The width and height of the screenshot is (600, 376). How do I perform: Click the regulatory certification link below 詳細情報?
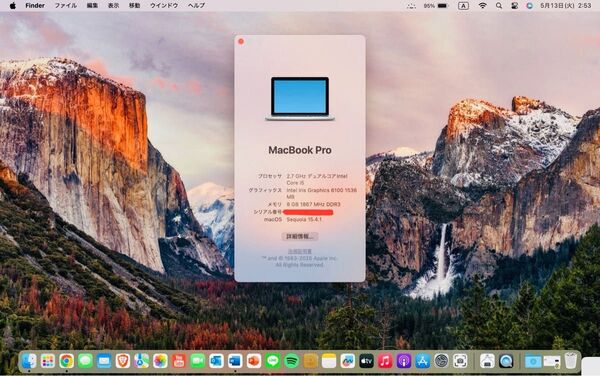[x=300, y=251]
